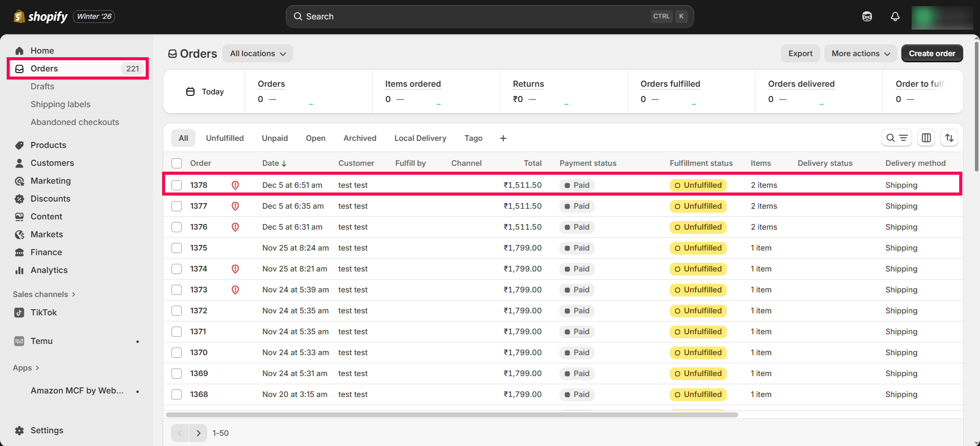Click the Create order button

[x=932, y=54]
